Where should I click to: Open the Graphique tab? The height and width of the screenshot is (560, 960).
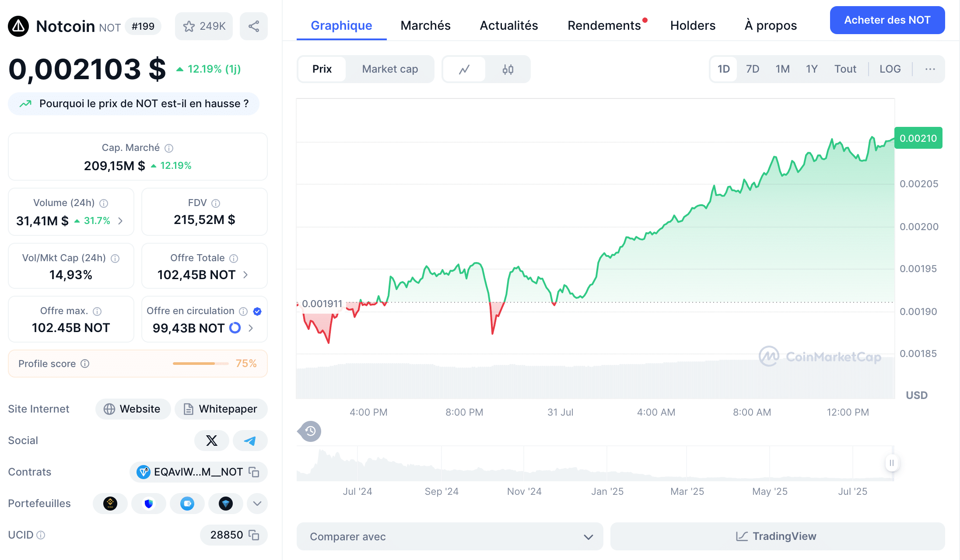(341, 25)
